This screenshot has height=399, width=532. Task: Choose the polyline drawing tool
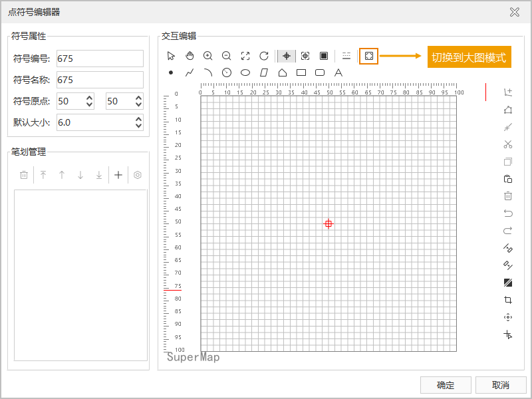(x=190, y=72)
